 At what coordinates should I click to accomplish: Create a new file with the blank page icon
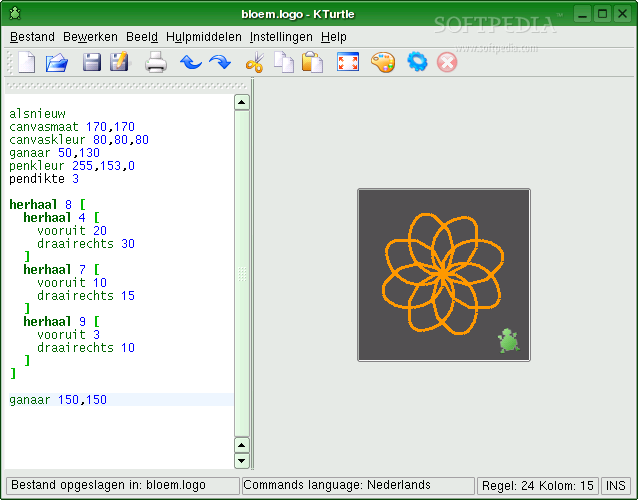pyautogui.click(x=27, y=62)
